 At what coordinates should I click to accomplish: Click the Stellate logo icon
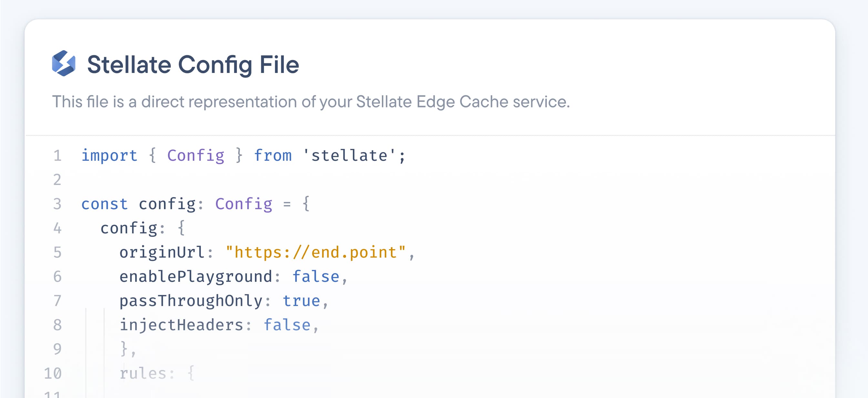tap(64, 64)
